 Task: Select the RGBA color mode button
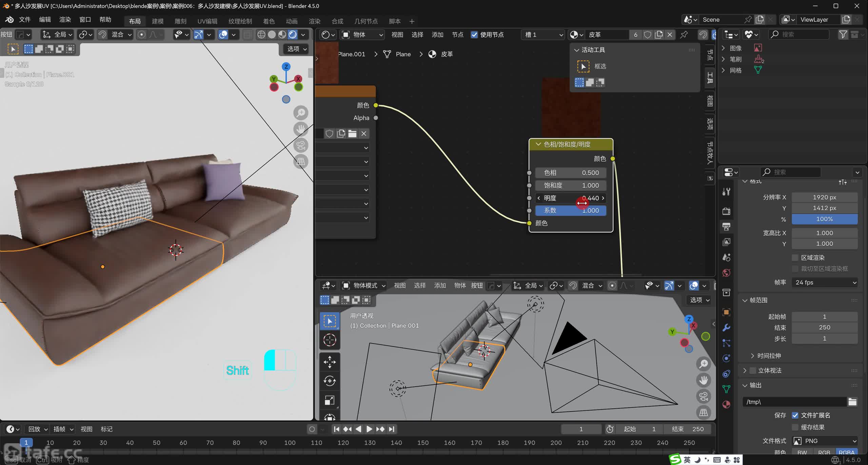pos(846,452)
